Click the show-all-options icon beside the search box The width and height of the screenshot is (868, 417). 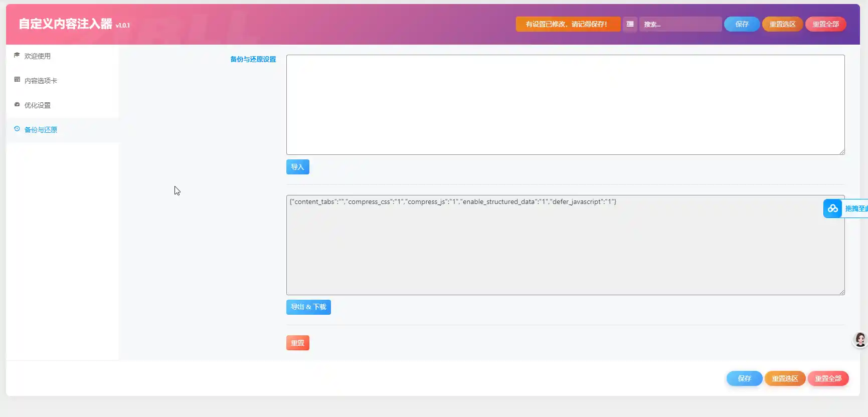[630, 24]
